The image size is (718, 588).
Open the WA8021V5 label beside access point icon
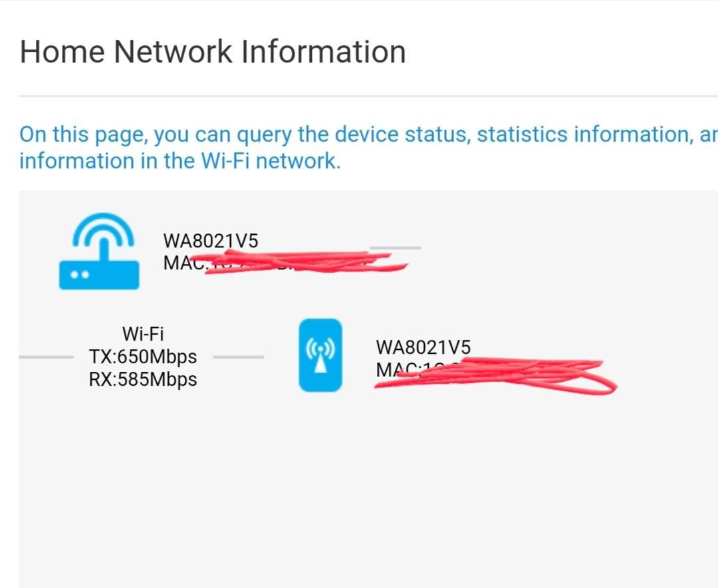(423, 347)
